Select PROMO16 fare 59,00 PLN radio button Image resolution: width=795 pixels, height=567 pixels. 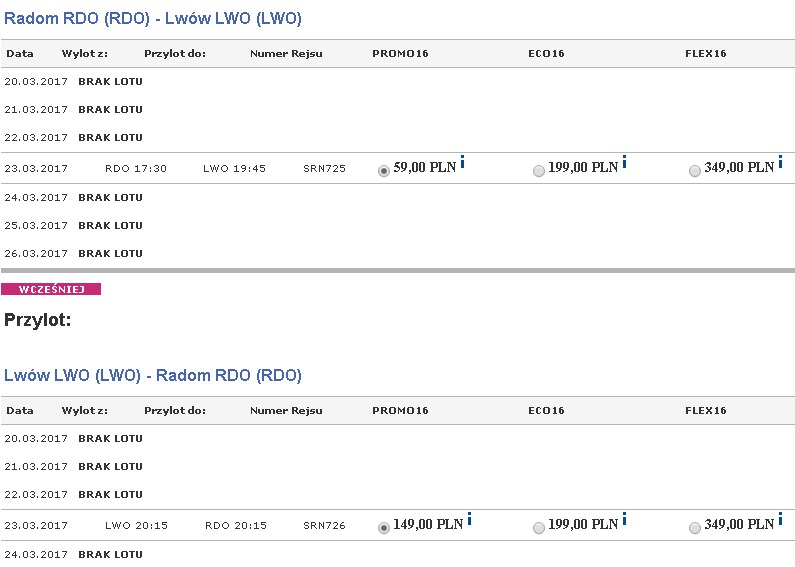click(x=384, y=171)
